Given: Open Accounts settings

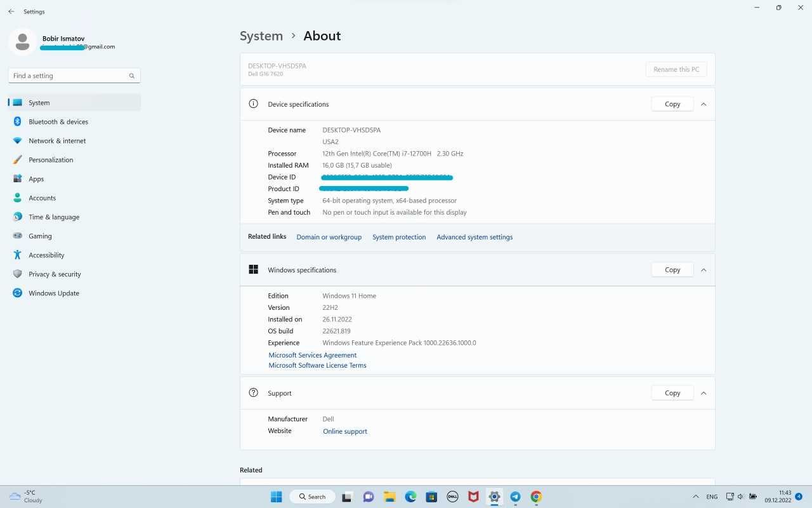Looking at the screenshot, I should [74, 198].
